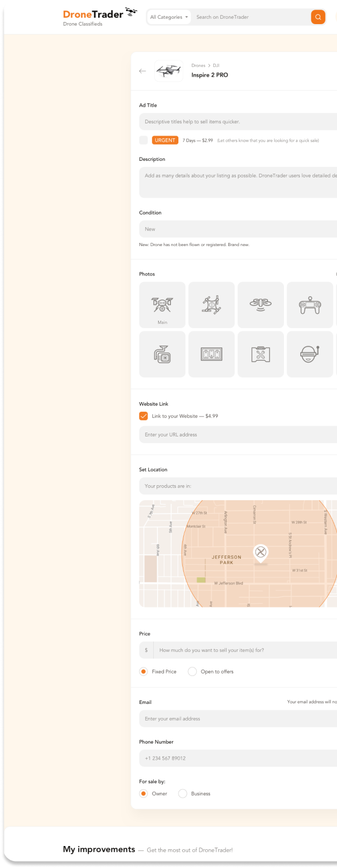
Task: Click the W Jefferson Blvd map label
Action: tap(229, 583)
